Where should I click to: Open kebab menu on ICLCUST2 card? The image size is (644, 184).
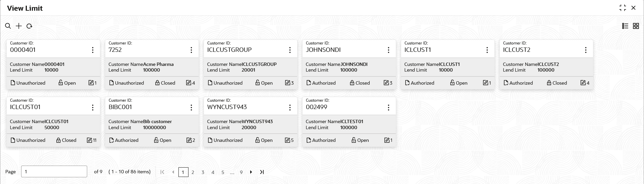pyautogui.click(x=586, y=50)
